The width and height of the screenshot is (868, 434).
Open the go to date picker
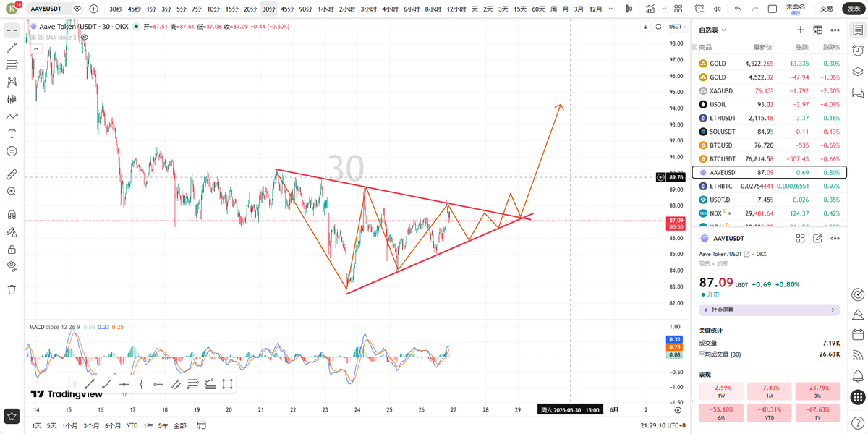201,425
